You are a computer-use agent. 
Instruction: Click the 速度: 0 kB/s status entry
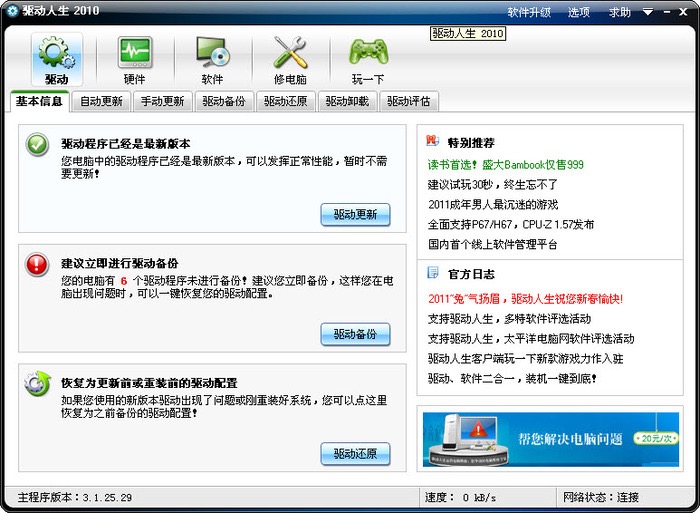click(x=460, y=497)
